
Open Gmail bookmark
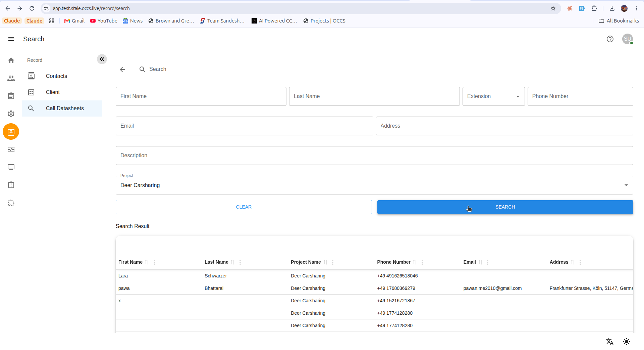tap(74, 21)
